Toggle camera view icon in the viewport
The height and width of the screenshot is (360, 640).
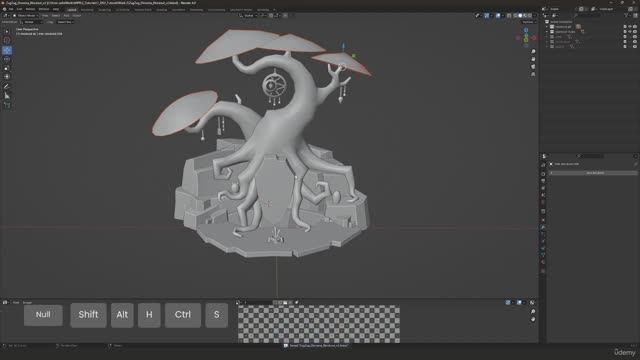pos(533,67)
